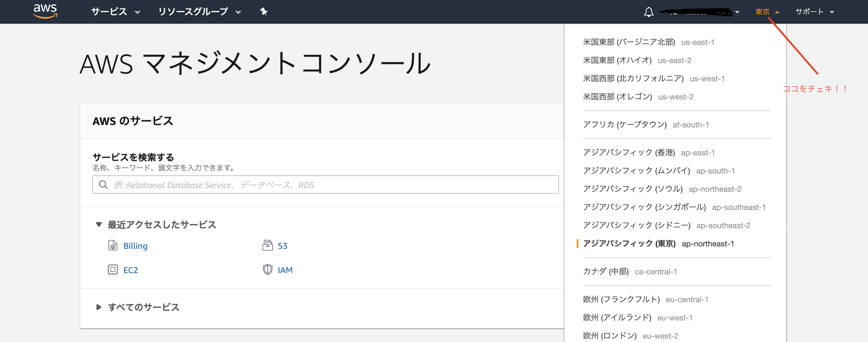Select region アジアパシフィック (ムンバイ) ap-south-1

659,171
